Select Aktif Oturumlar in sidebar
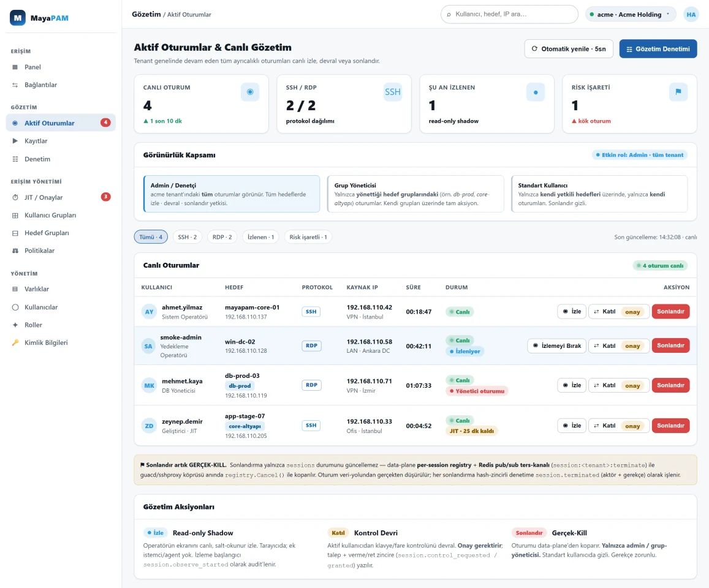The image size is (709, 588). point(61,123)
